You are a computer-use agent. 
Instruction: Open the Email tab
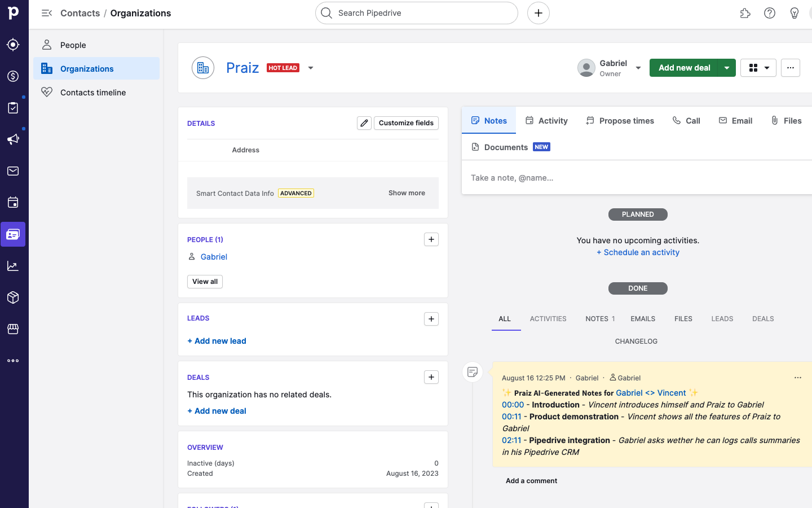tap(735, 121)
